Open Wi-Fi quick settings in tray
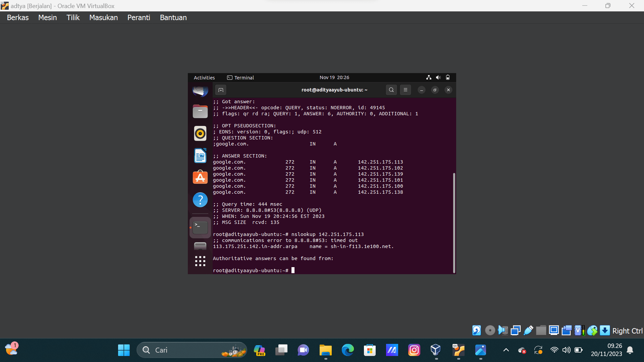Image resolution: width=644 pixels, height=362 pixels. [x=554, y=350]
